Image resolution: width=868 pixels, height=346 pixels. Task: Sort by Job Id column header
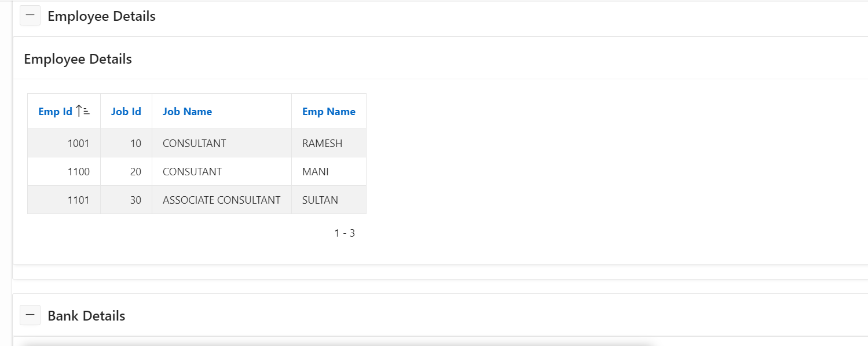pos(126,112)
